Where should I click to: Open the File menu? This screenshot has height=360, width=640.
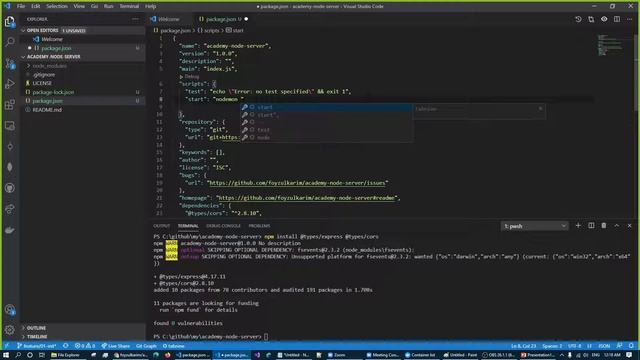21,6
